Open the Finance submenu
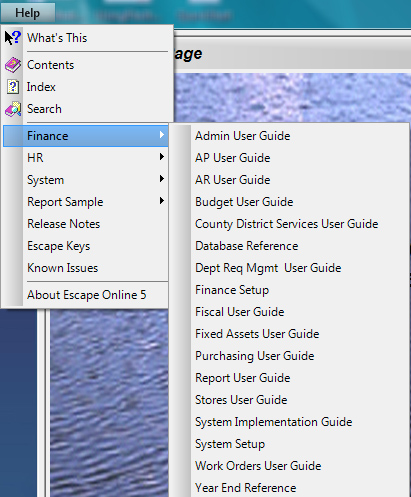Image resolution: width=411 pixels, height=497 pixels. coord(86,136)
